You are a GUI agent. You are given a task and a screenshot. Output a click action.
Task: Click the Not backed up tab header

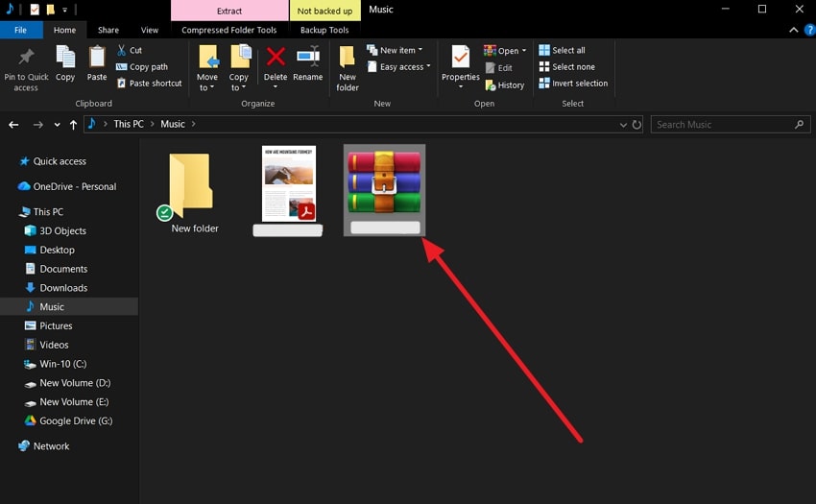click(x=324, y=11)
